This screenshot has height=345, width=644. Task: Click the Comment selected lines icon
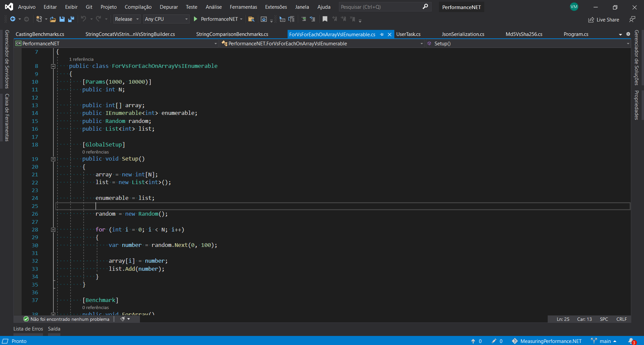[304, 19]
